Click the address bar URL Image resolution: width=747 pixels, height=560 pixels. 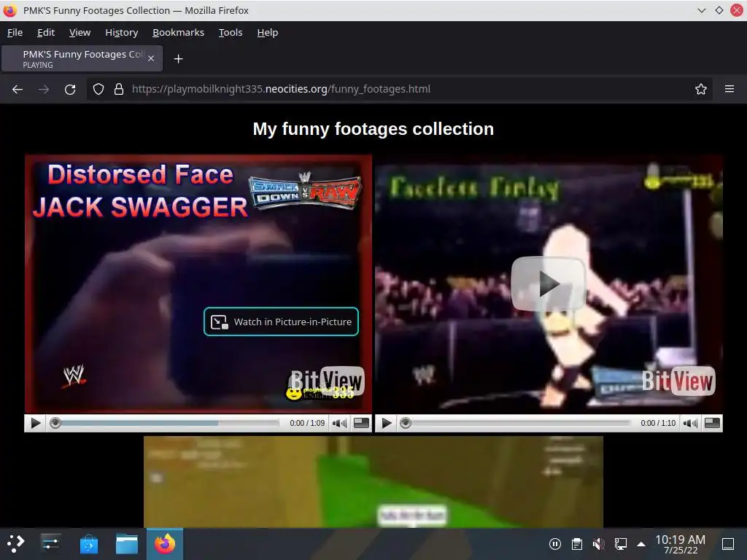coord(281,89)
